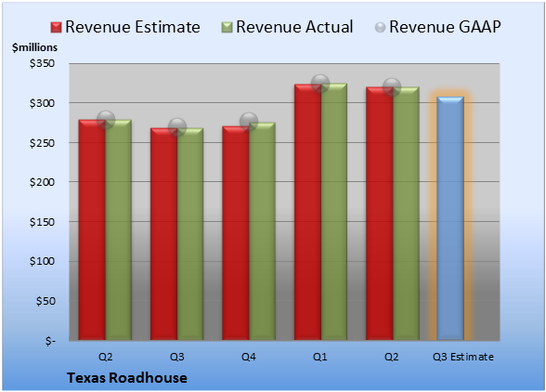
Task: Click the 'Q3 Estimate' x-axis label
Action: pyautogui.click(x=463, y=357)
